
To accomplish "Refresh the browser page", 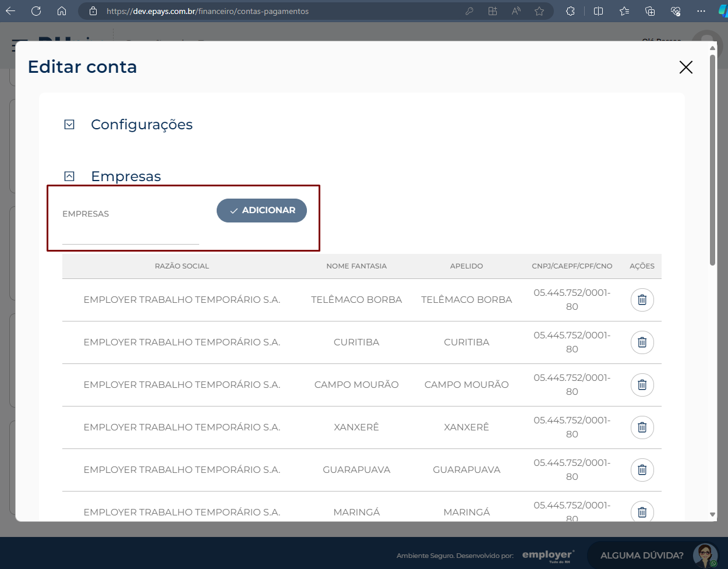I will 36,11.
